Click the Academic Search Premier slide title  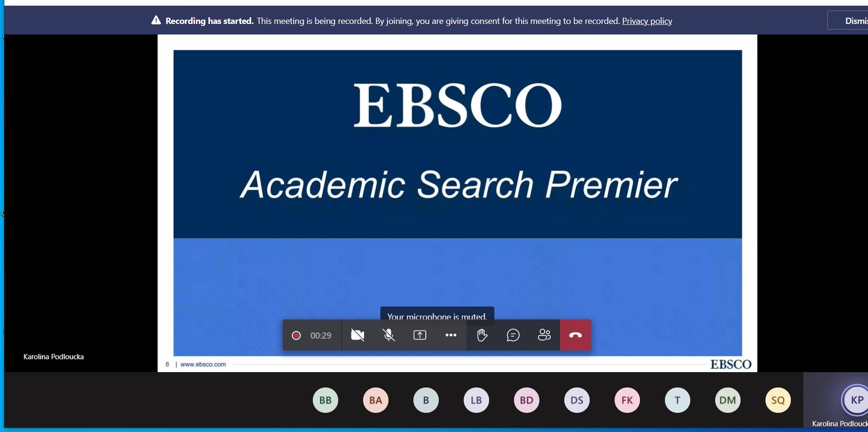click(x=458, y=185)
